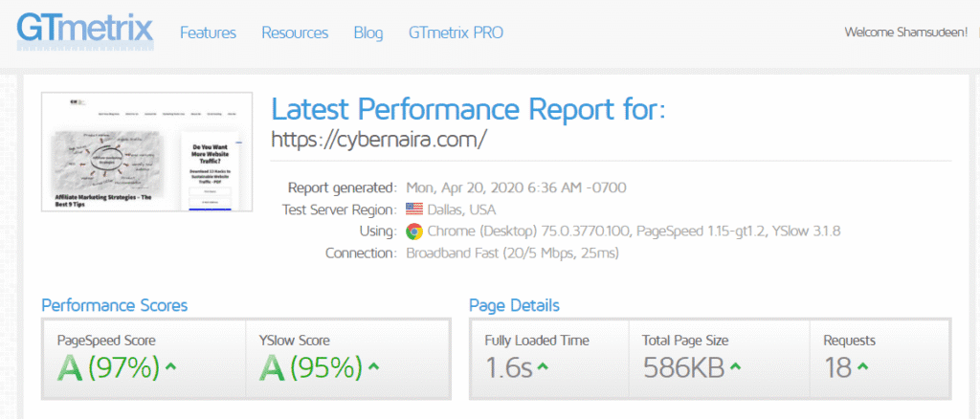
Task: Open the cybernaira.com page screenshot thumbnail
Action: click(x=146, y=152)
